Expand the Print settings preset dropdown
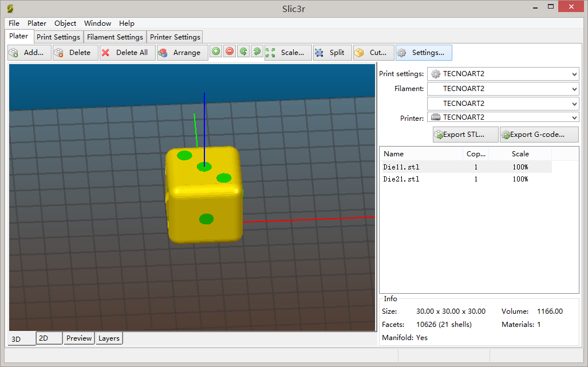The image size is (588, 367). (x=574, y=74)
